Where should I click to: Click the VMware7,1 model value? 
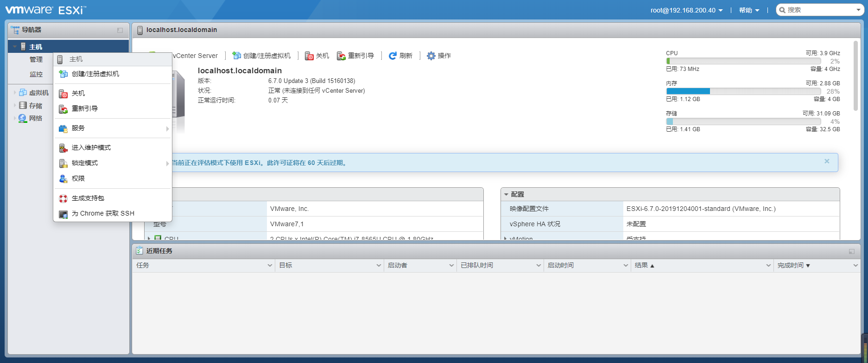(x=287, y=224)
